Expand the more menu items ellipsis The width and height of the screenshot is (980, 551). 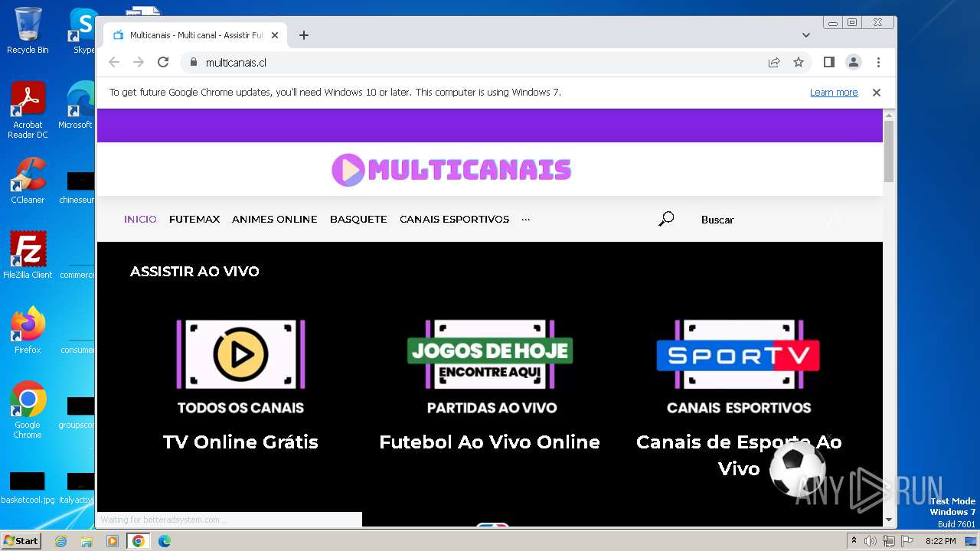coord(526,220)
